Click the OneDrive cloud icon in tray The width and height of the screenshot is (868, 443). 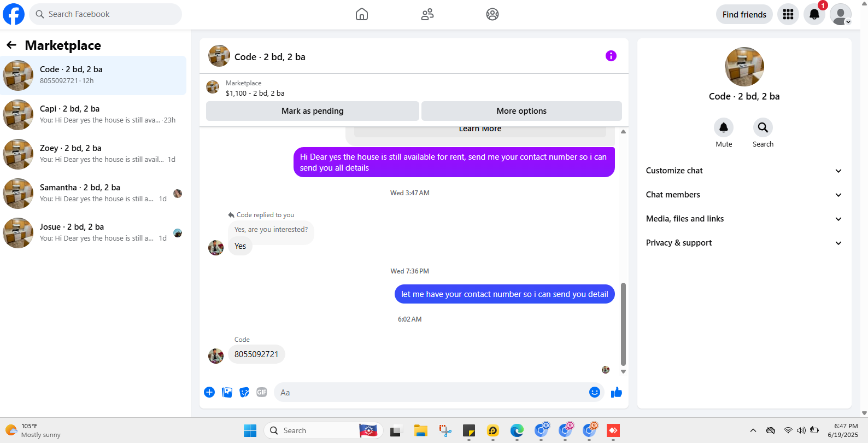tap(771, 430)
